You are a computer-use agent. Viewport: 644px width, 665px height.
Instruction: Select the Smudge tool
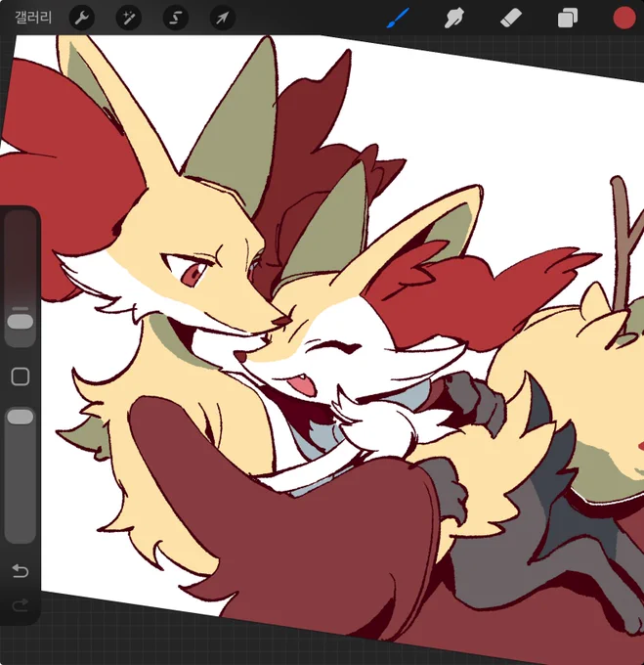pyautogui.click(x=454, y=19)
